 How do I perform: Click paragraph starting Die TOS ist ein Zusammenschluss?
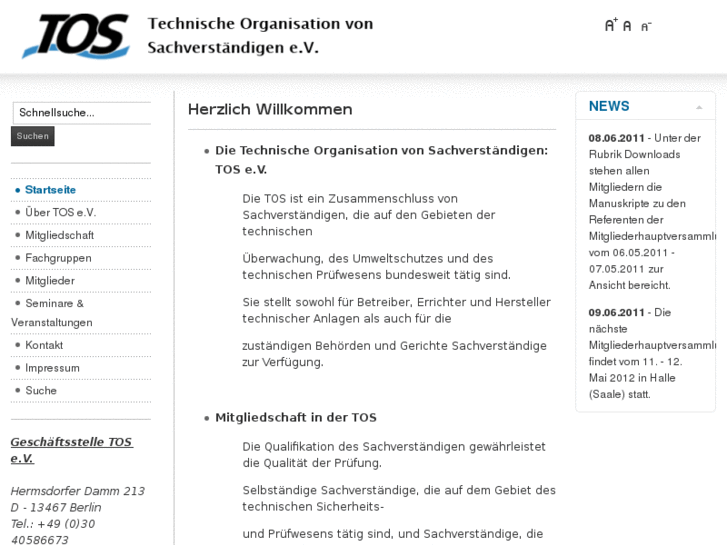(369, 215)
